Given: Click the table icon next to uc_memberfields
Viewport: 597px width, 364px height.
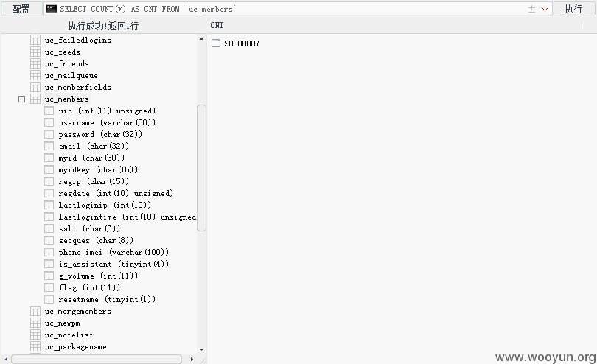Looking at the screenshot, I should click(35, 87).
